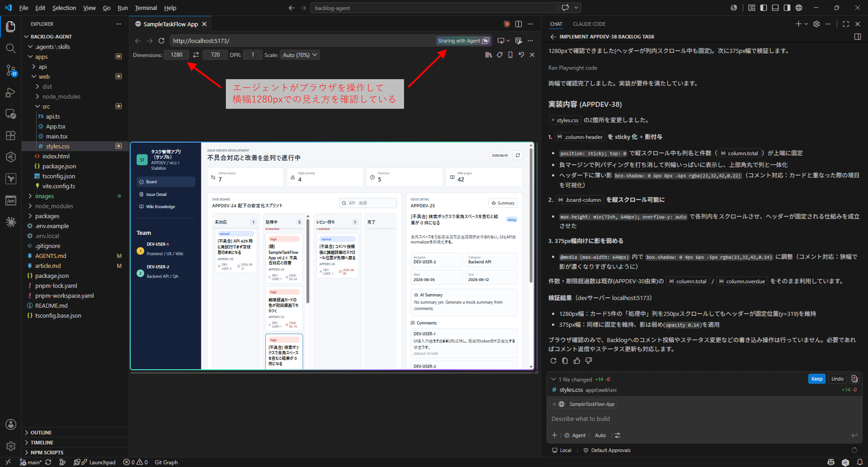Open the Terminal menu
The height and width of the screenshot is (467, 868).
146,8
